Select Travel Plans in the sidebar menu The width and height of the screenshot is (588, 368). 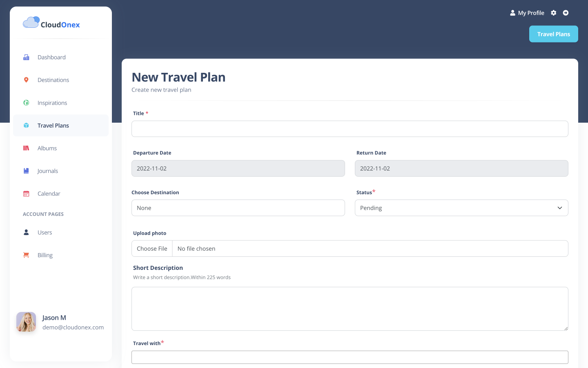click(x=53, y=126)
